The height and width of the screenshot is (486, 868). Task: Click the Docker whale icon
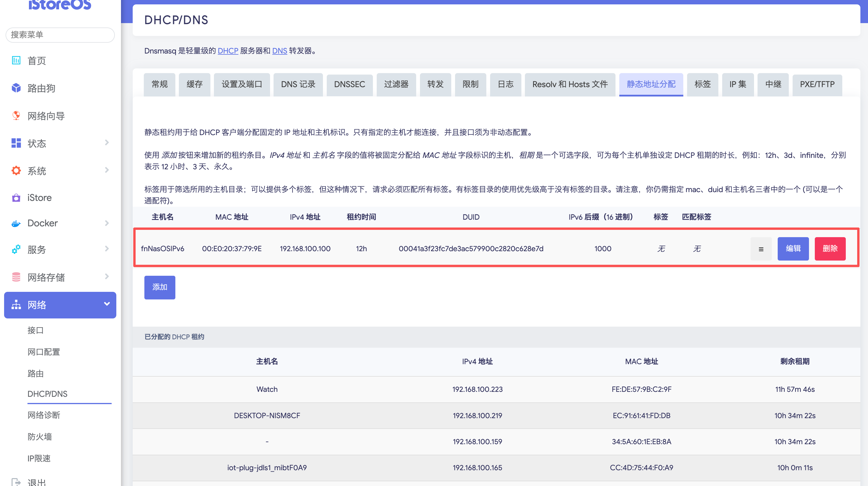[x=16, y=223]
